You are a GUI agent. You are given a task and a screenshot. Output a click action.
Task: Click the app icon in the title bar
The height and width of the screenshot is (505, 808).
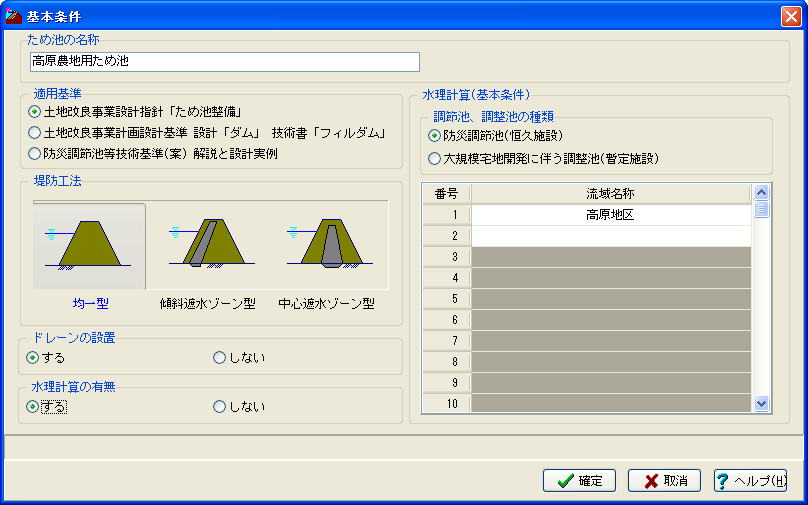(13, 16)
